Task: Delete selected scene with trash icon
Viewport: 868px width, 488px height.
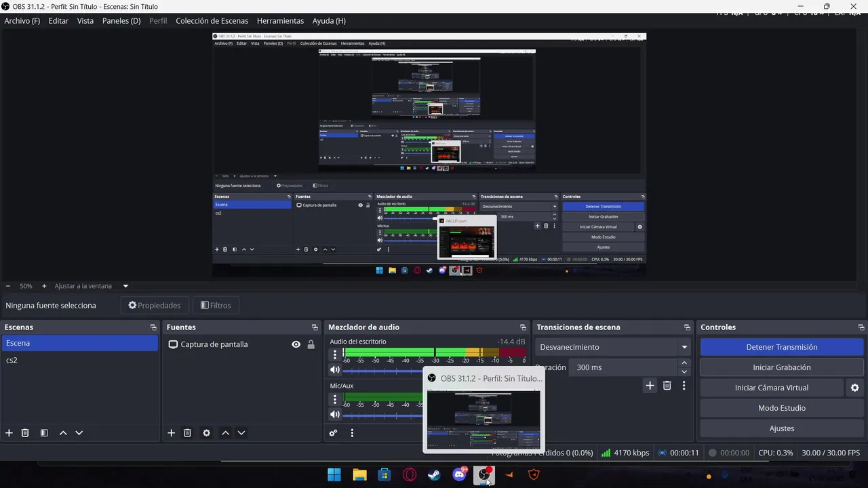Action: pos(25,433)
